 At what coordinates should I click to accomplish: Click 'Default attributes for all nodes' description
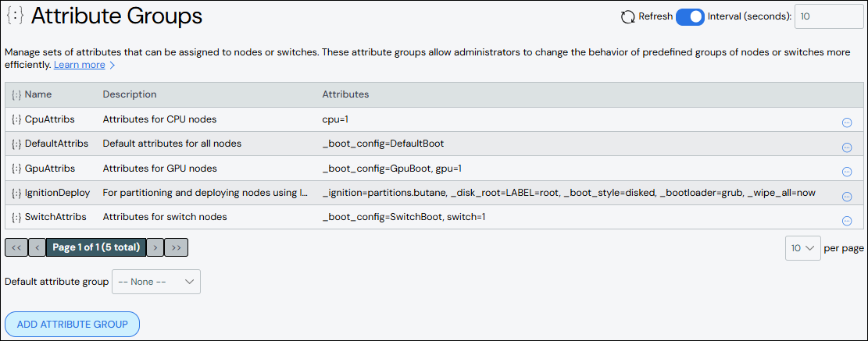pyautogui.click(x=172, y=144)
